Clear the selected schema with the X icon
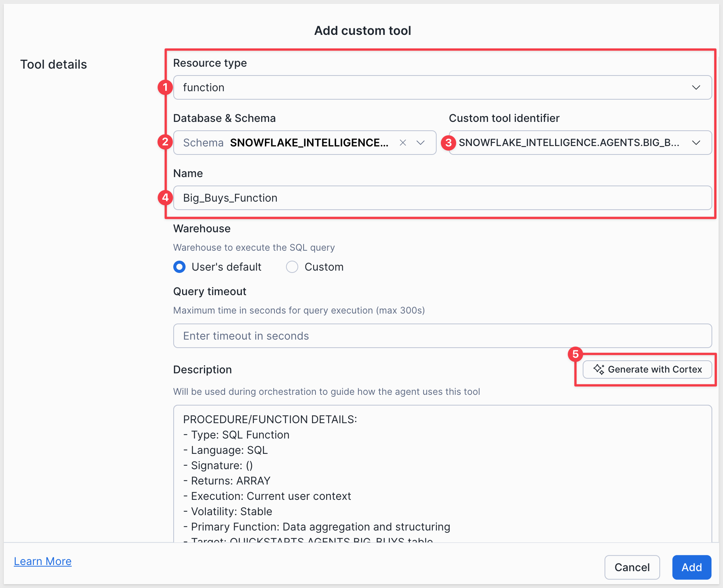This screenshot has width=723, height=588. pos(403,143)
